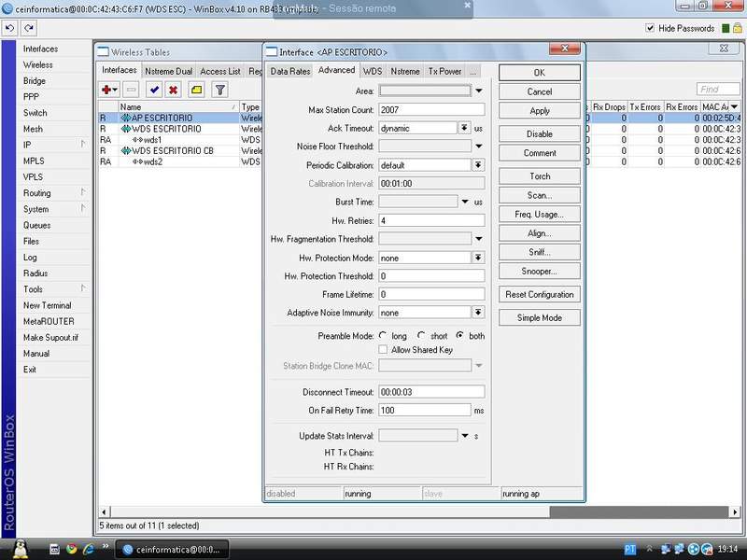
Task: Open the Filter funnel icon
Action: pyautogui.click(x=220, y=90)
